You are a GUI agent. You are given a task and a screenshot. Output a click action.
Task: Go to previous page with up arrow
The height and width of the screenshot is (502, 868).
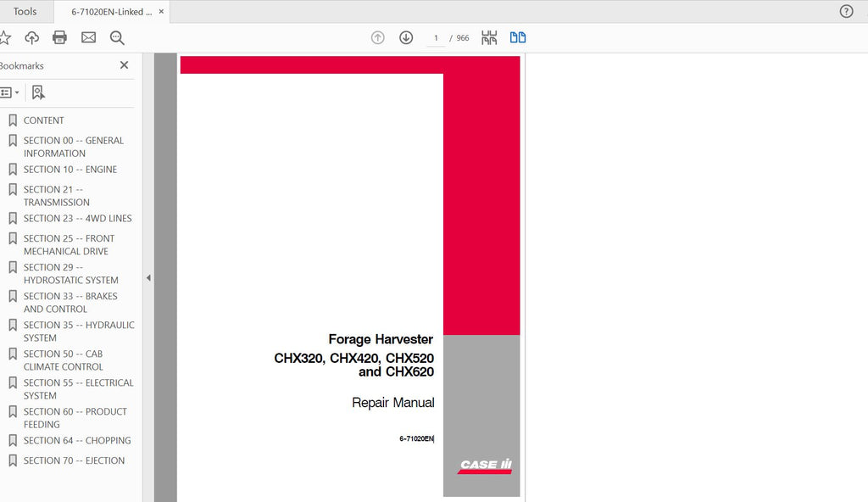click(377, 37)
